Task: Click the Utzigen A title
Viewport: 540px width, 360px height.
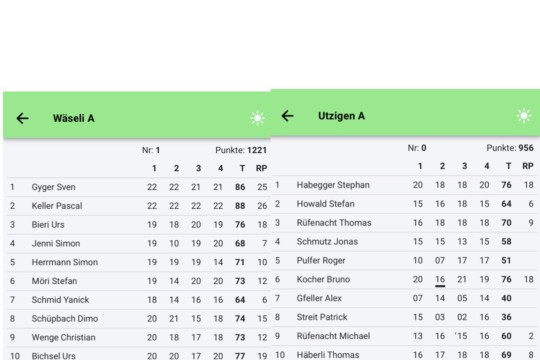Action: coord(341,116)
